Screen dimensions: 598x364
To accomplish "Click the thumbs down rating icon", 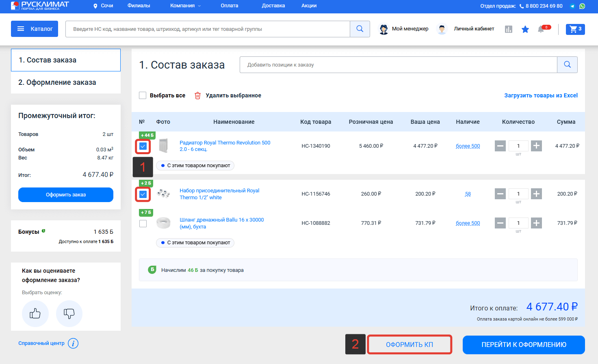I will [69, 314].
